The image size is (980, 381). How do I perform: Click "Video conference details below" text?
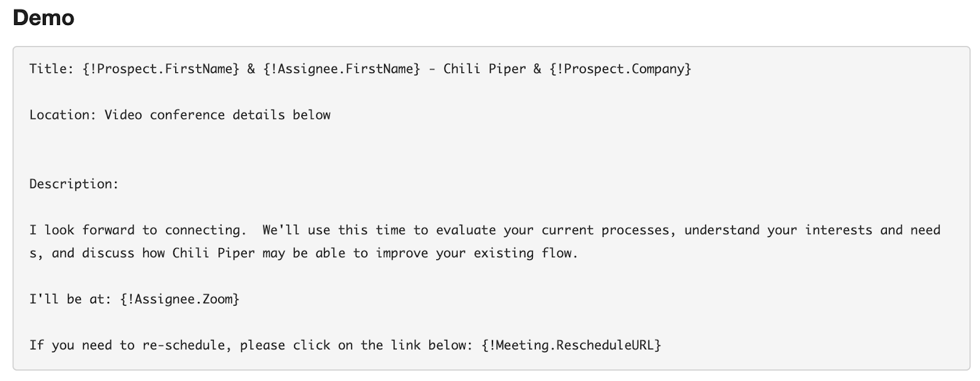[217, 115]
